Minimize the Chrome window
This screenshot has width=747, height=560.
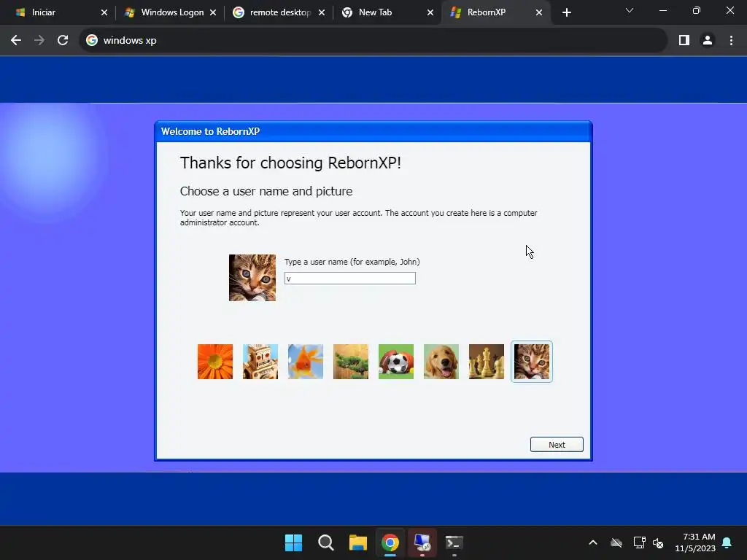(662, 10)
